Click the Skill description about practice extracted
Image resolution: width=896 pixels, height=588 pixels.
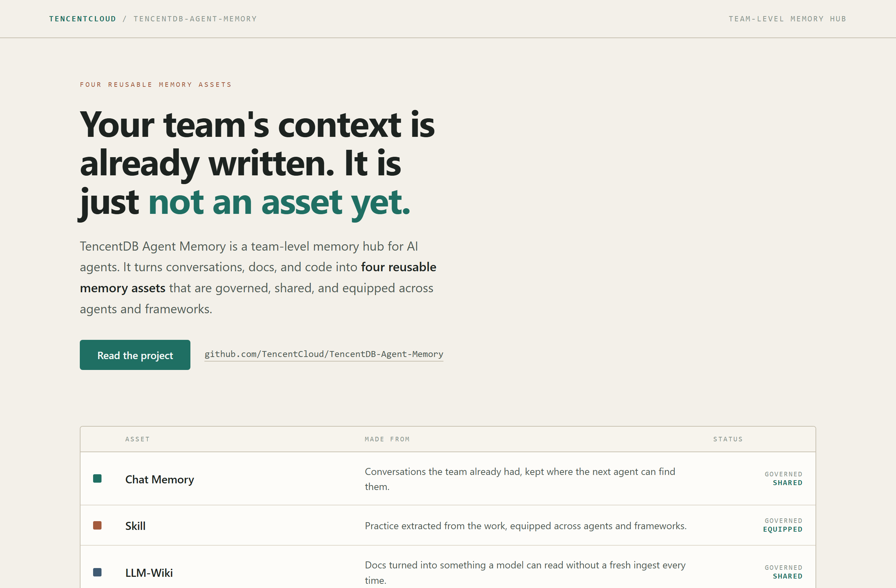point(526,526)
